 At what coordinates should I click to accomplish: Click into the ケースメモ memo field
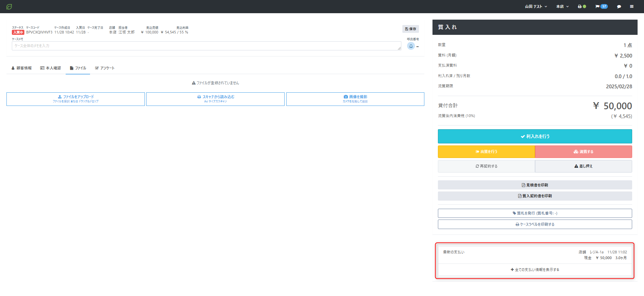pyautogui.click(x=206, y=46)
